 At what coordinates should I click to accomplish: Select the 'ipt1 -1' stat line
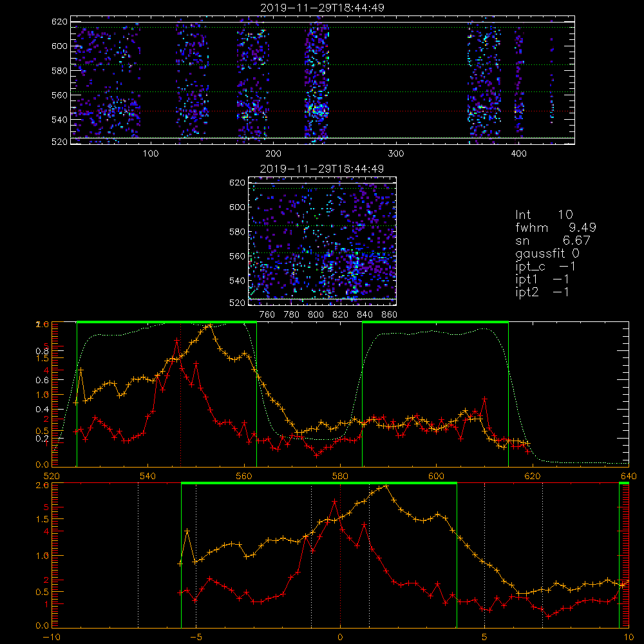[x=542, y=279]
